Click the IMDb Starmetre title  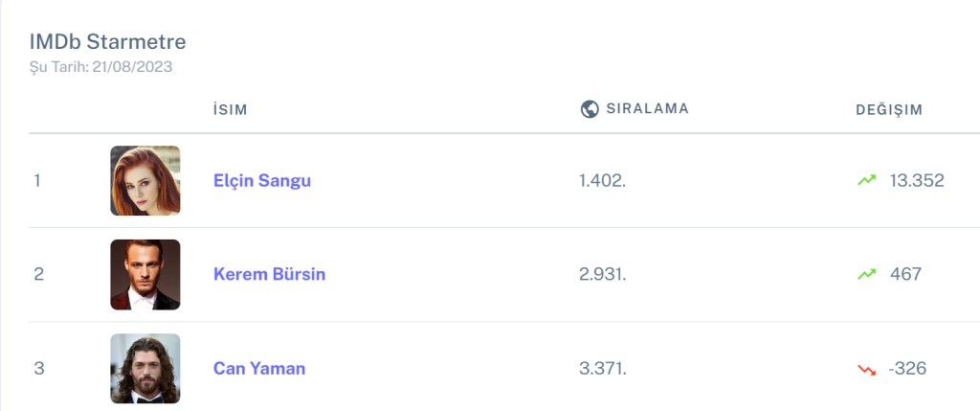pos(107,41)
